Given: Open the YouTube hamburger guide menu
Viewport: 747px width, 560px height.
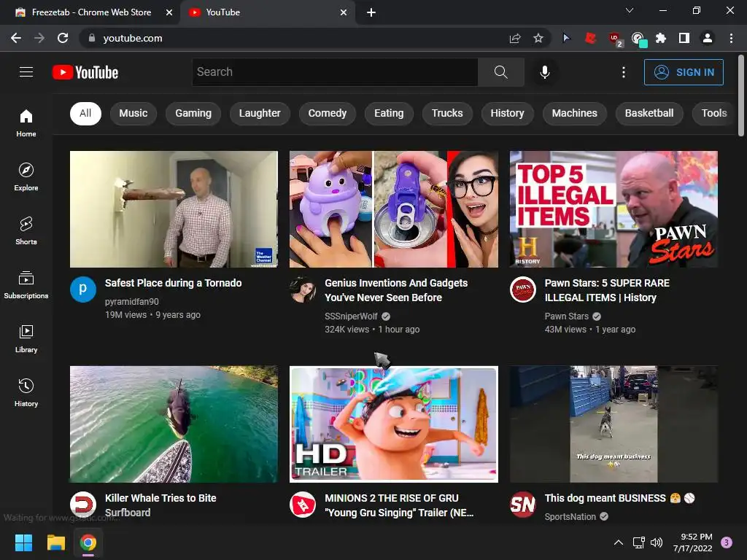Looking at the screenshot, I should coord(26,72).
